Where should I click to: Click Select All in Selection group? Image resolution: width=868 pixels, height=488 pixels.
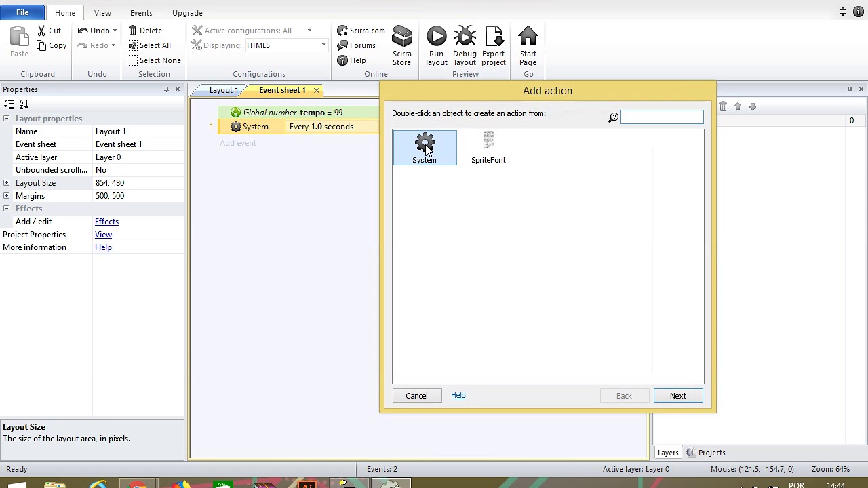coord(149,45)
